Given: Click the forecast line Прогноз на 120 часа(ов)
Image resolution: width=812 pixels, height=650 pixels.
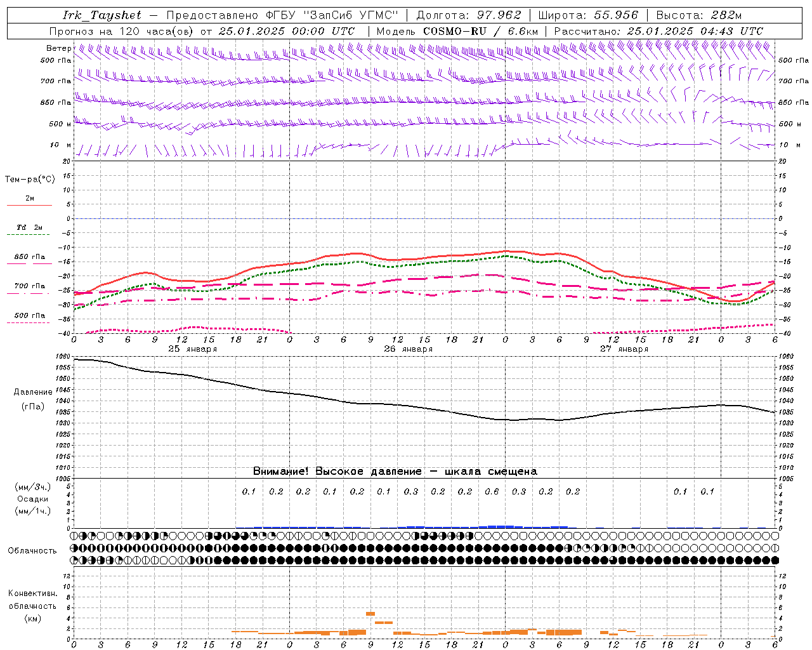Looking at the screenshot, I should pyautogui.click(x=122, y=31).
